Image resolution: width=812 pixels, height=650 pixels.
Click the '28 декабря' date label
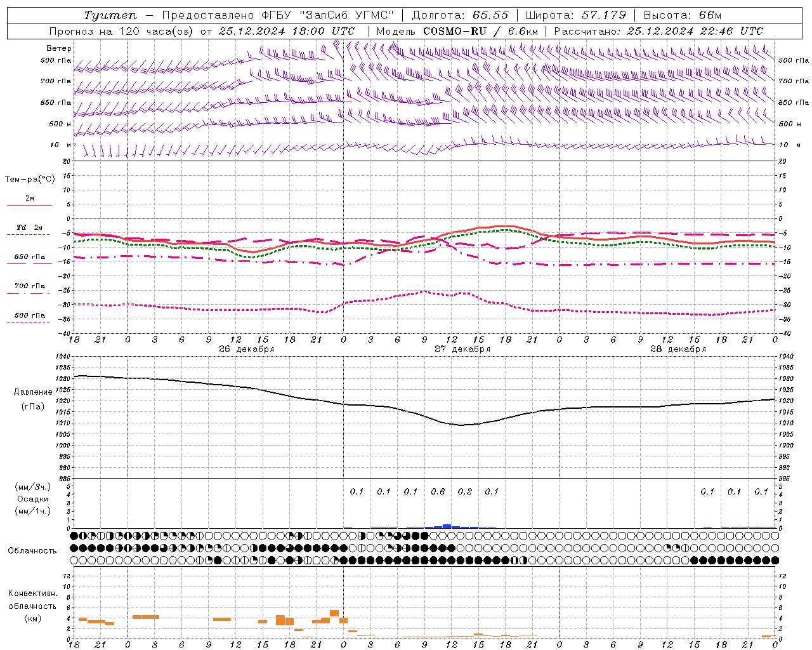(x=678, y=349)
